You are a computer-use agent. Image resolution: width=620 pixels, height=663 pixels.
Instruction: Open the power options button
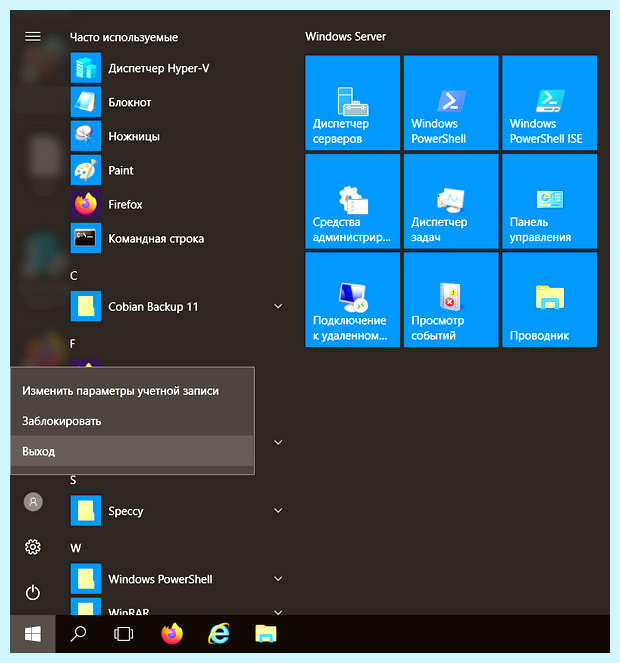[33, 592]
